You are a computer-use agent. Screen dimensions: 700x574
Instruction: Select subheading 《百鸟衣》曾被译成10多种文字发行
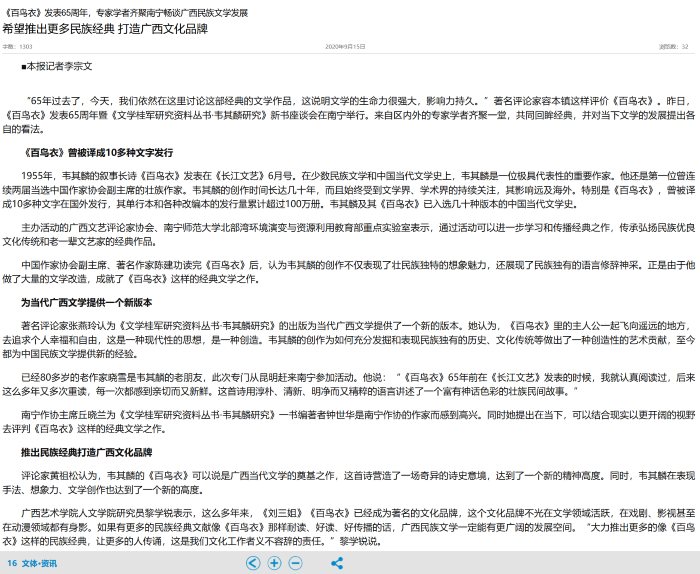(97, 153)
